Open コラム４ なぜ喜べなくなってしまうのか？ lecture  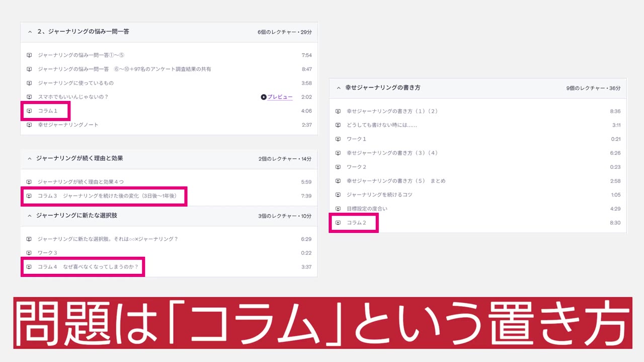88,267
